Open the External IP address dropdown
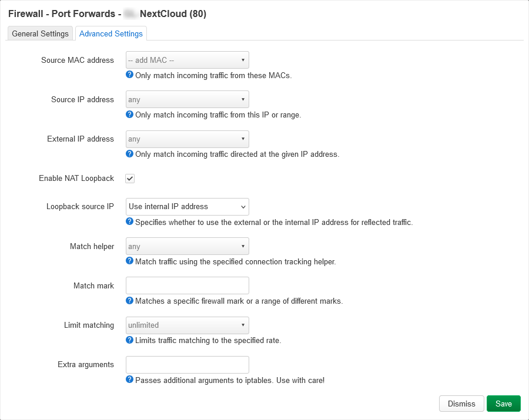This screenshot has height=420, width=529. 188,139
